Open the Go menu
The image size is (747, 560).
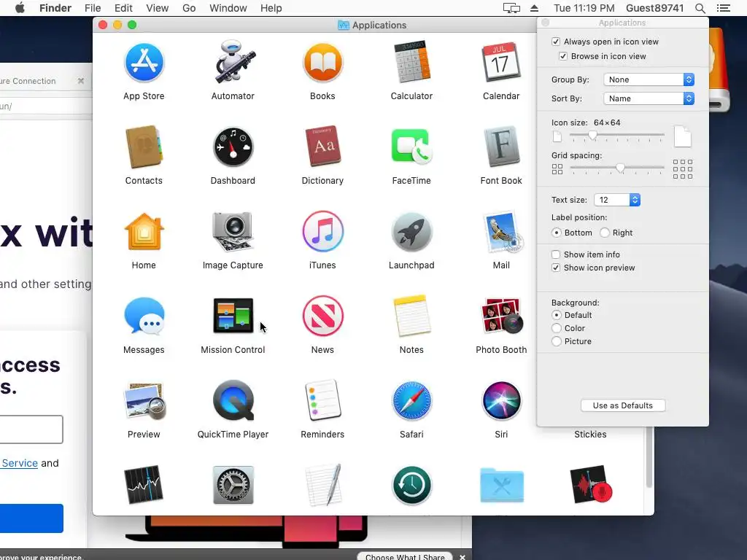click(x=189, y=8)
